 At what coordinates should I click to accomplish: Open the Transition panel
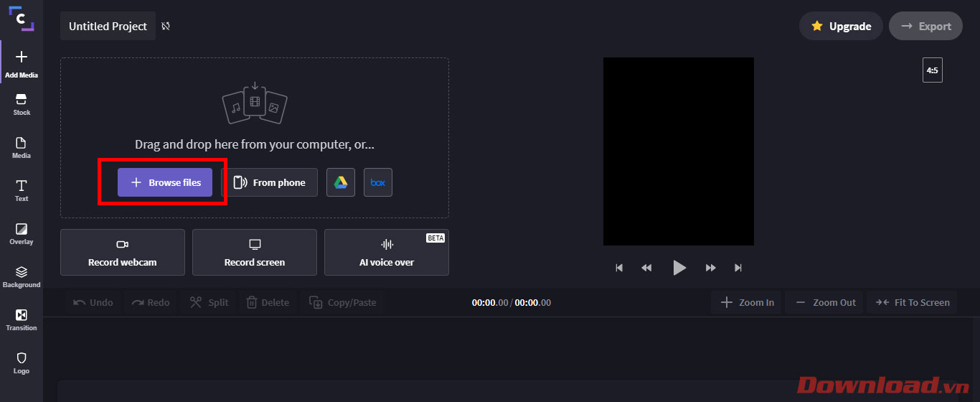click(x=22, y=319)
